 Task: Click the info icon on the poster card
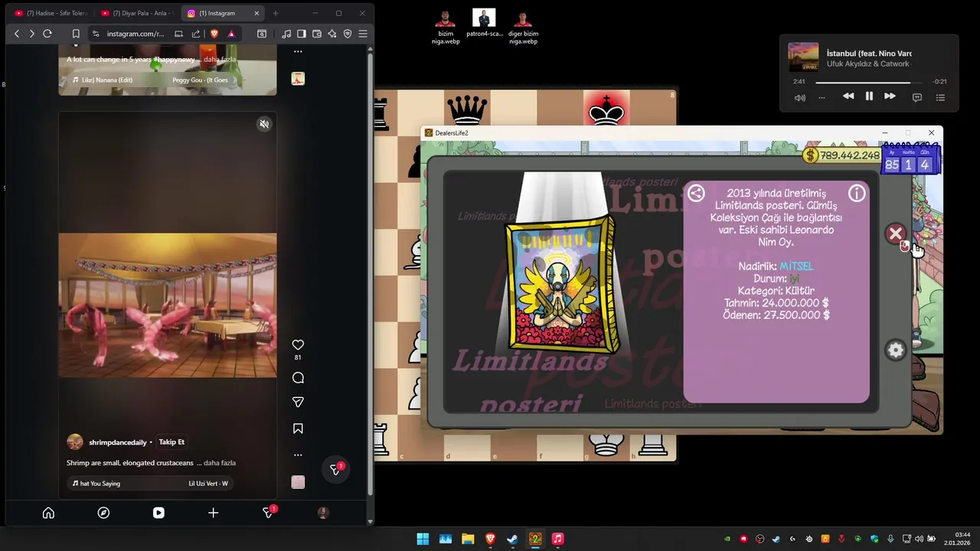(x=857, y=194)
